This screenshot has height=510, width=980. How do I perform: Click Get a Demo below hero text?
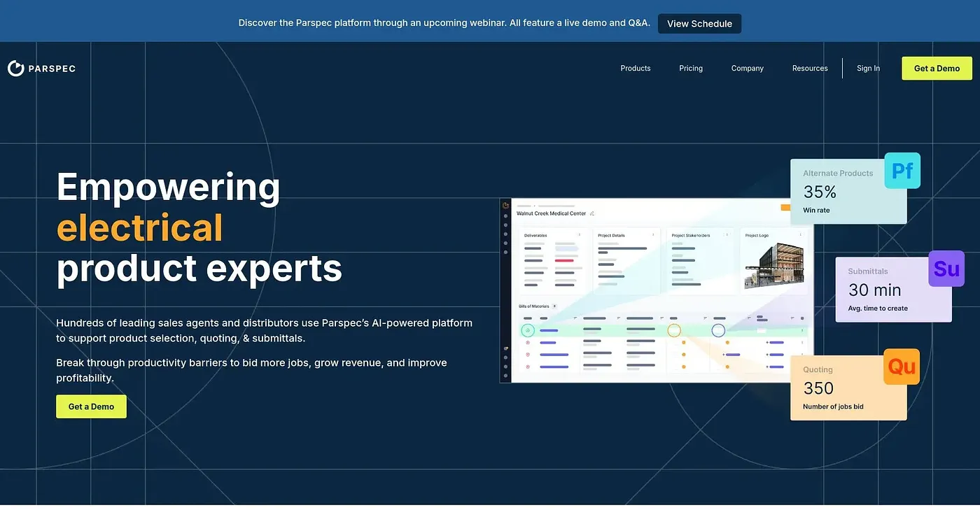tap(91, 406)
